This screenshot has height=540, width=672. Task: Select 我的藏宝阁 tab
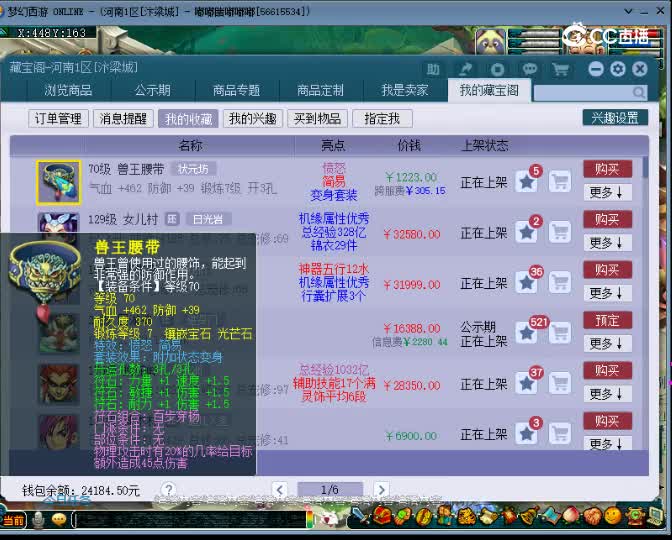point(489,90)
